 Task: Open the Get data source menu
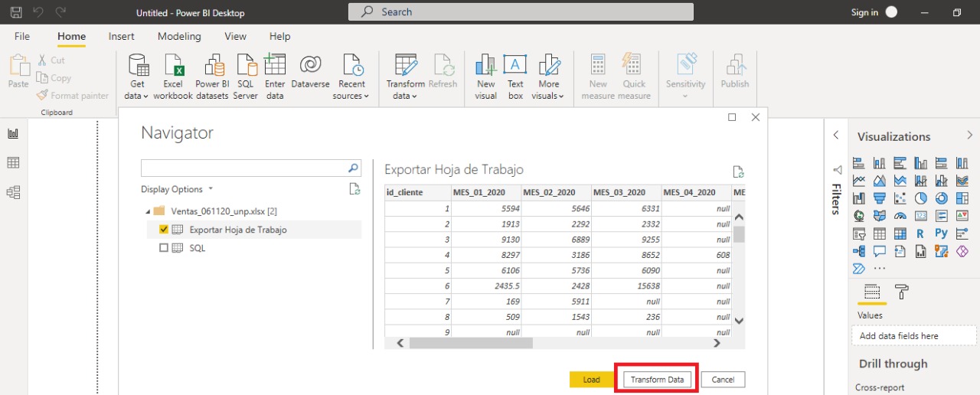138,77
